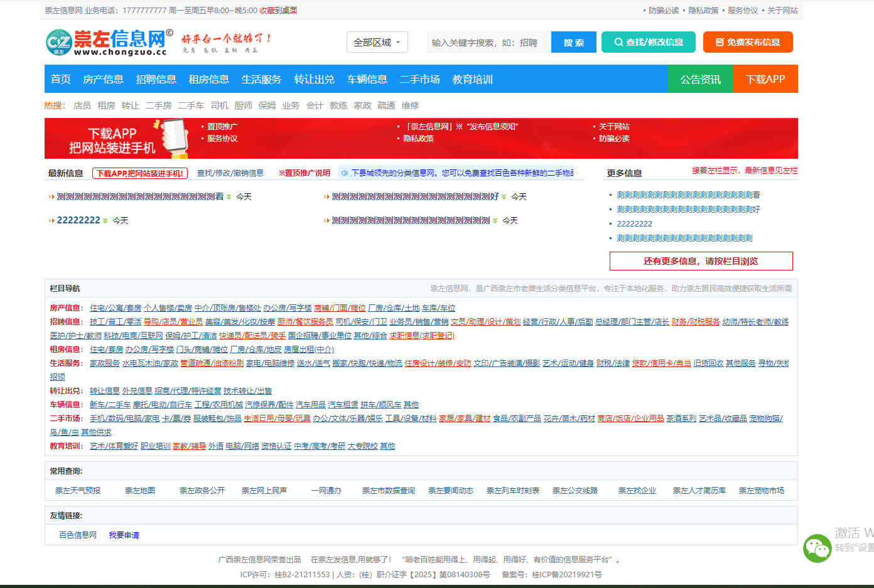
Task: Click the orange 免费发布信息 button
Action: click(748, 42)
